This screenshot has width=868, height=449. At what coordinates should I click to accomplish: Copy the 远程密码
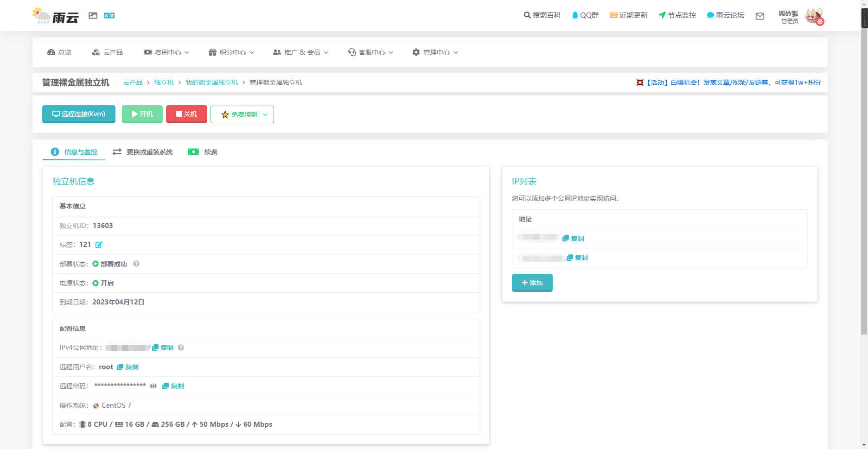click(x=173, y=386)
